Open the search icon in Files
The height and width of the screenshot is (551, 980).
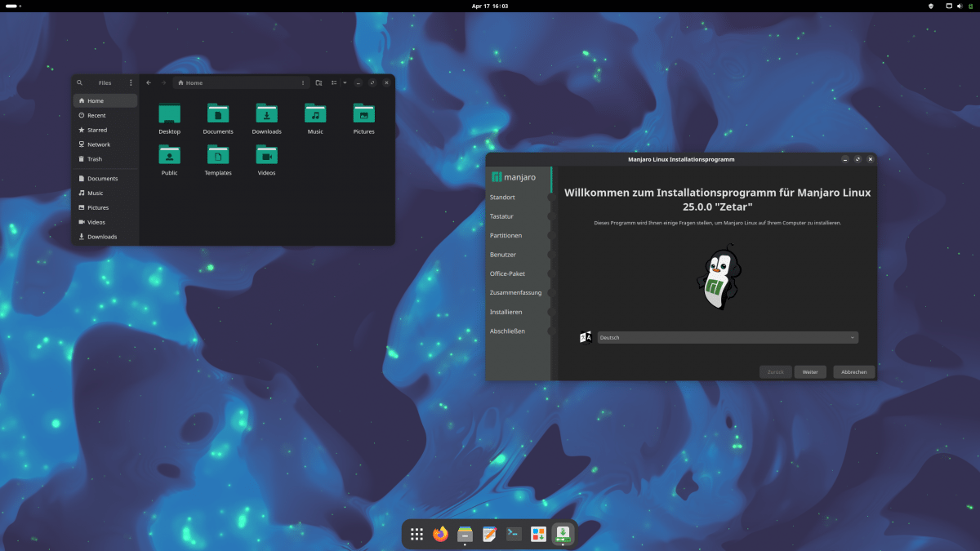(x=79, y=82)
